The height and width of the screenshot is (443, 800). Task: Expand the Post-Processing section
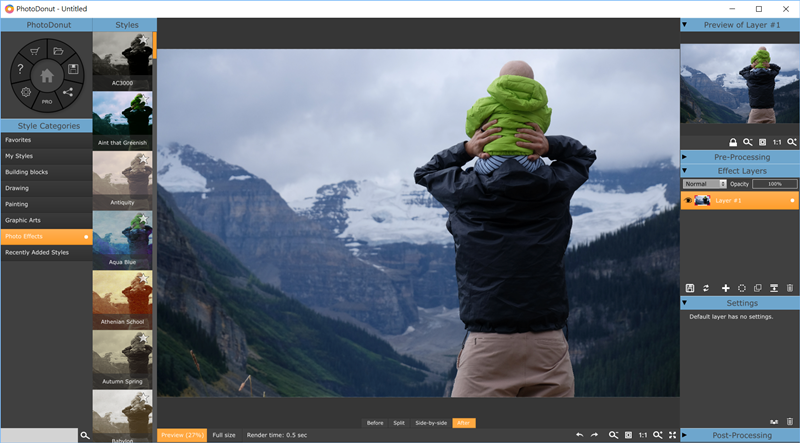(685, 435)
